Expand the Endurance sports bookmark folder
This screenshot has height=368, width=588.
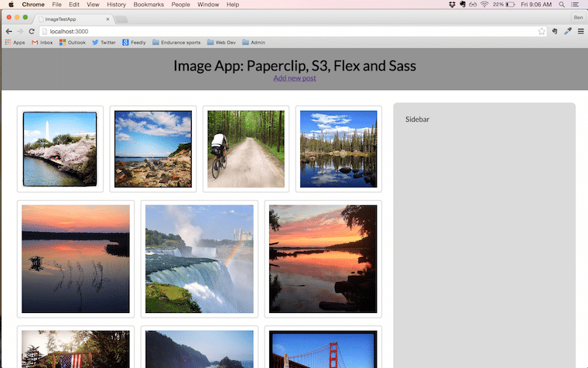click(x=176, y=43)
